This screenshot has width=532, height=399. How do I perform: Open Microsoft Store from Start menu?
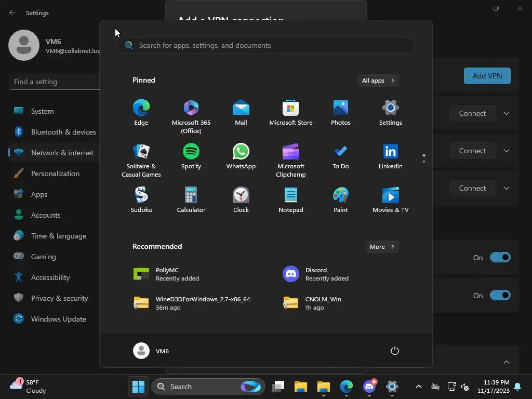tap(291, 113)
